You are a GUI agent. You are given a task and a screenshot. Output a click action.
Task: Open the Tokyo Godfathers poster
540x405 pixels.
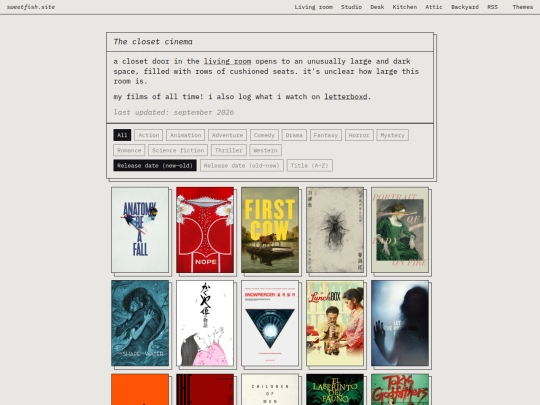(x=400, y=390)
